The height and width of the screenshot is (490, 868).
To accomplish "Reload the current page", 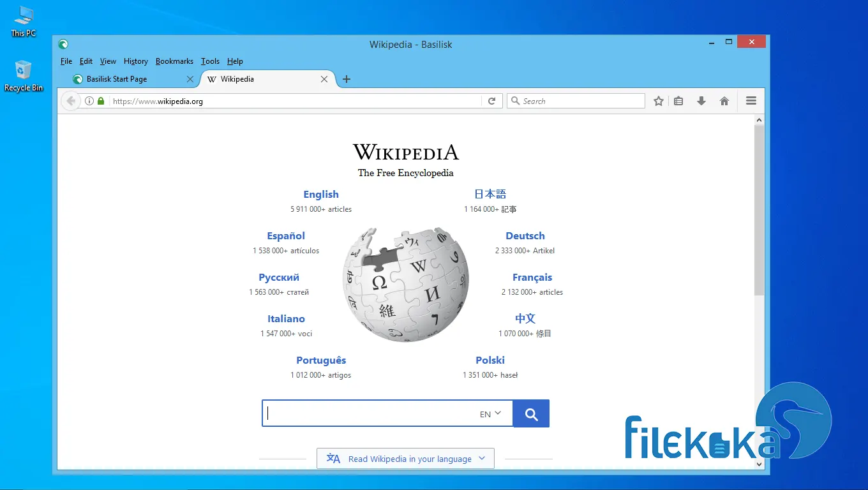I will (x=491, y=101).
